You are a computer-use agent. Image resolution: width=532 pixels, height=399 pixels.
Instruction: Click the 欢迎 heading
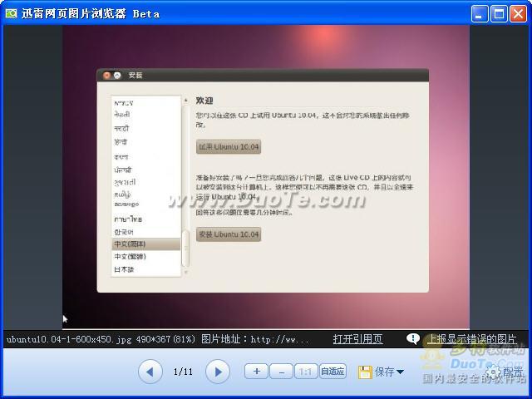204,101
